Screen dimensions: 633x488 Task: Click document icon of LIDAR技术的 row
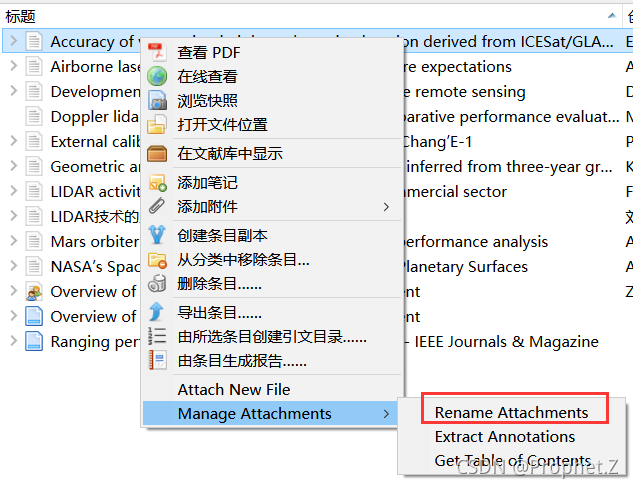34,216
